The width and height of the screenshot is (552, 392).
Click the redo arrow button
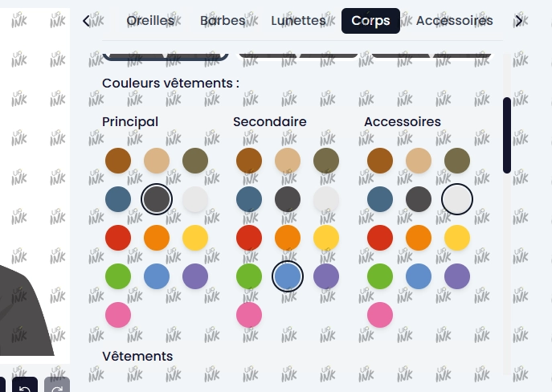click(x=57, y=385)
